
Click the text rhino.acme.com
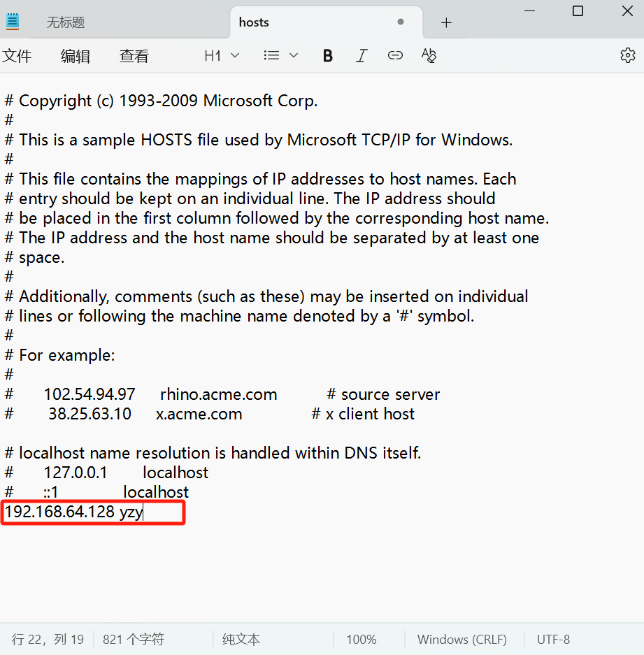click(x=219, y=394)
